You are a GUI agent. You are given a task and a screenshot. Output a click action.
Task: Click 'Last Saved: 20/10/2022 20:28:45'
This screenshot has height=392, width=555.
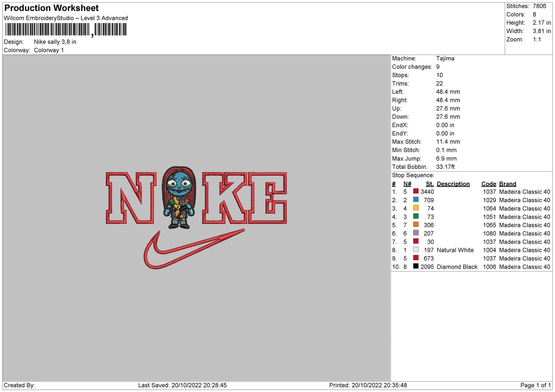[x=182, y=385]
